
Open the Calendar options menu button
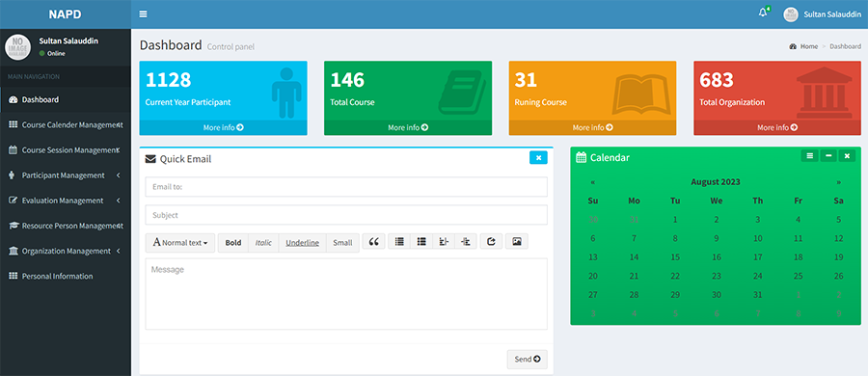809,156
